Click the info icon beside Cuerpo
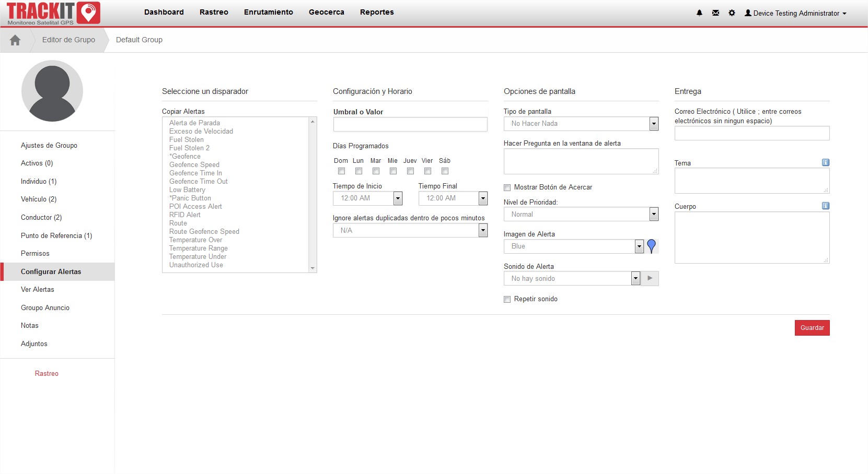Image resolution: width=868 pixels, height=474 pixels. pos(825,206)
